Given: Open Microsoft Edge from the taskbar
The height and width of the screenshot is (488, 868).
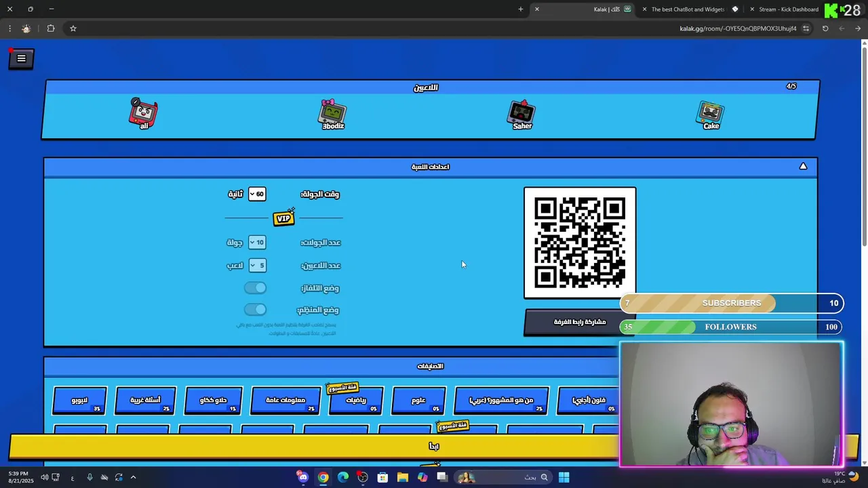Looking at the screenshot, I should click(x=343, y=477).
